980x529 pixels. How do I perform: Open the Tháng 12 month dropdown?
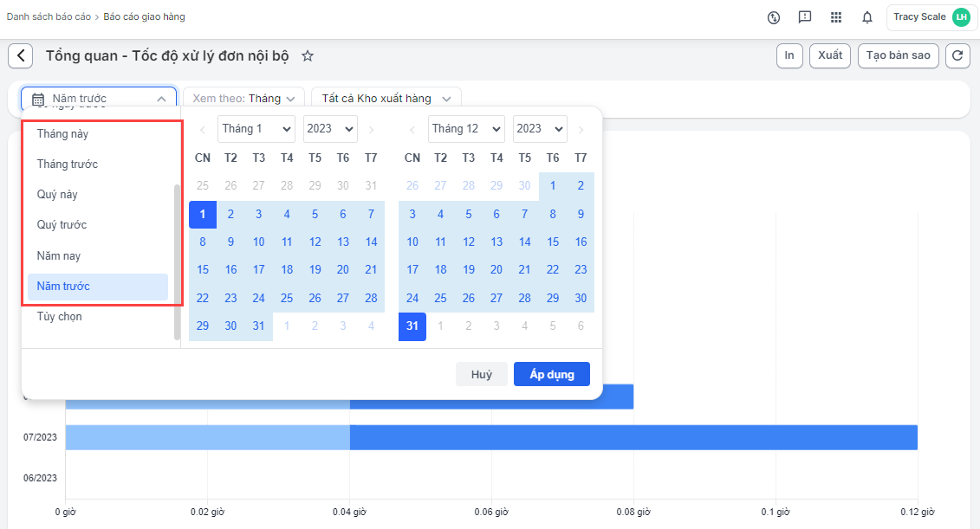click(x=466, y=129)
